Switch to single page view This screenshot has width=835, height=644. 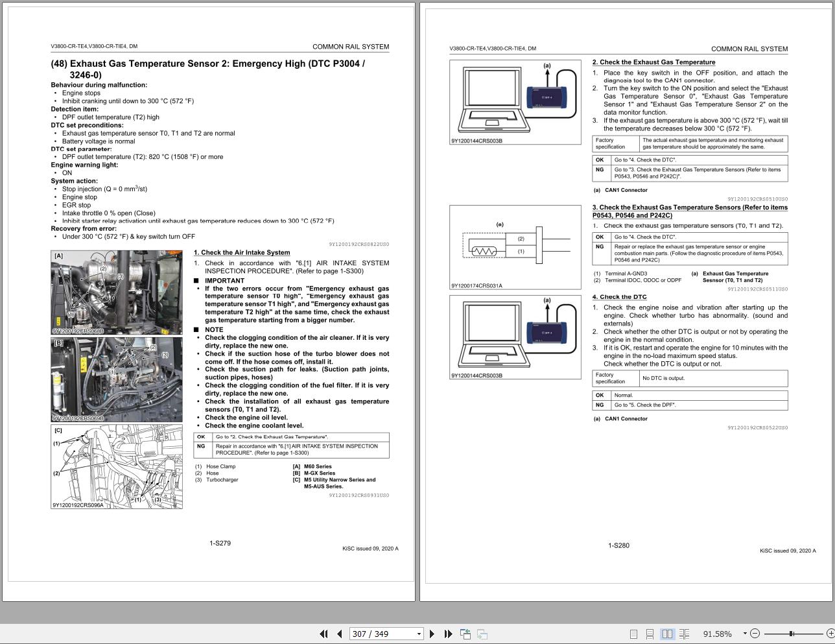click(633, 634)
